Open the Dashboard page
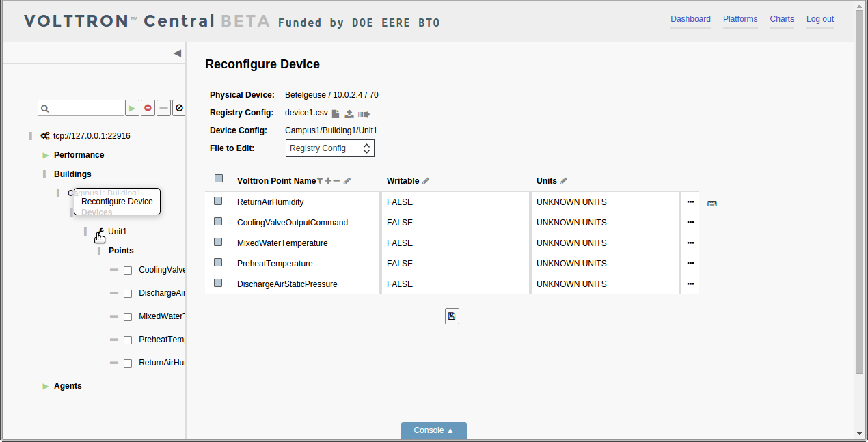The width and height of the screenshot is (868, 442). [x=690, y=19]
